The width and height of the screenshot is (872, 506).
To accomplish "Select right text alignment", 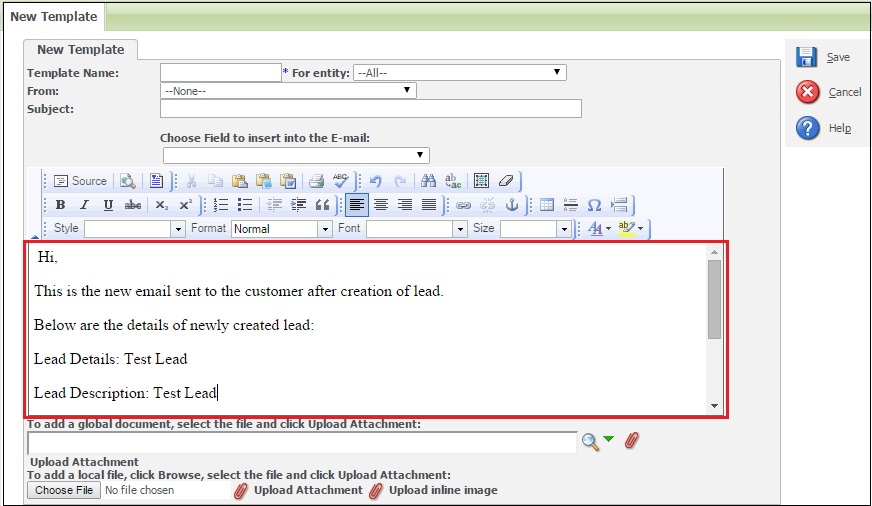I will (x=405, y=205).
